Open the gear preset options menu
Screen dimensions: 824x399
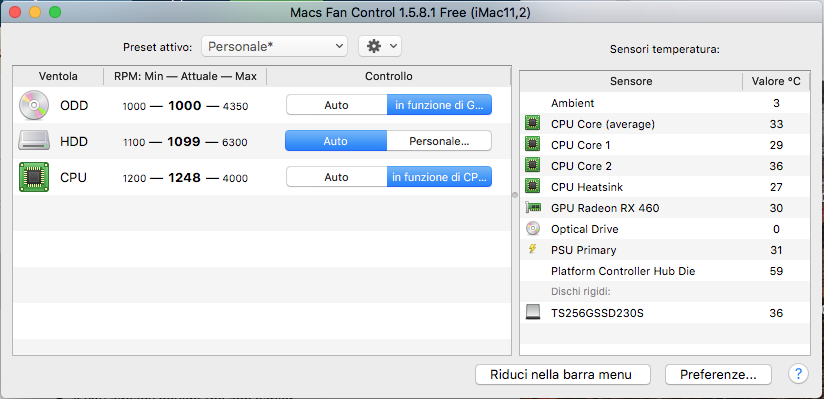coord(380,46)
